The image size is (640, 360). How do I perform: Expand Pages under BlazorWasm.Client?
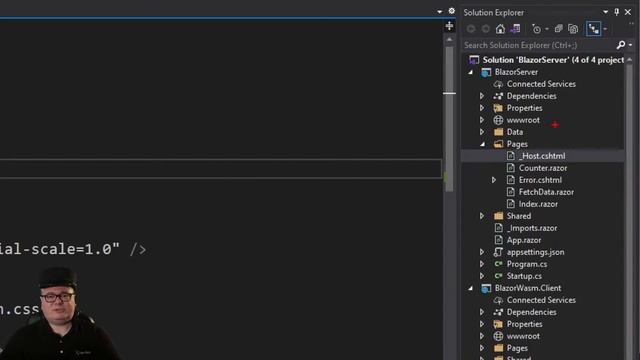482,348
